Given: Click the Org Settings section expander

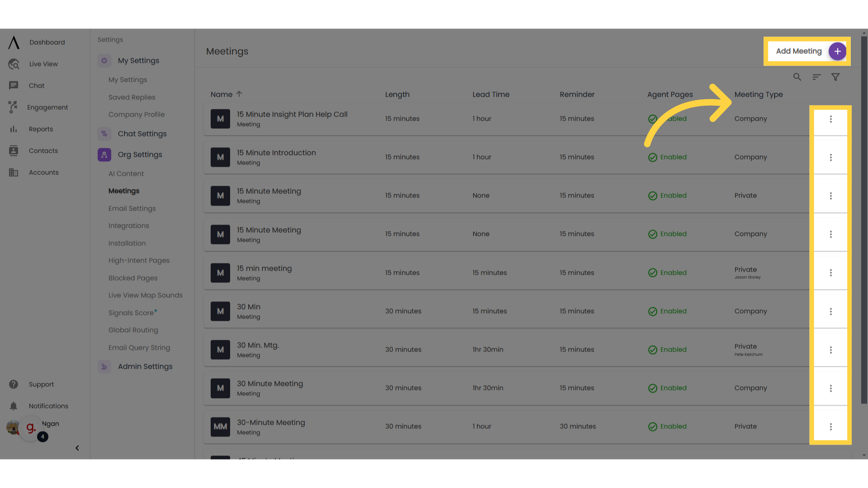Looking at the screenshot, I should pos(140,155).
